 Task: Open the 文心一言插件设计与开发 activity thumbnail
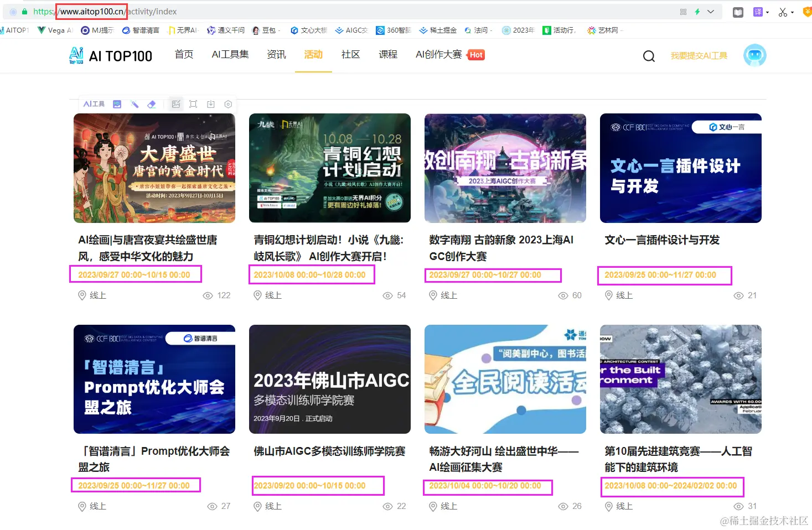(680, 168)
